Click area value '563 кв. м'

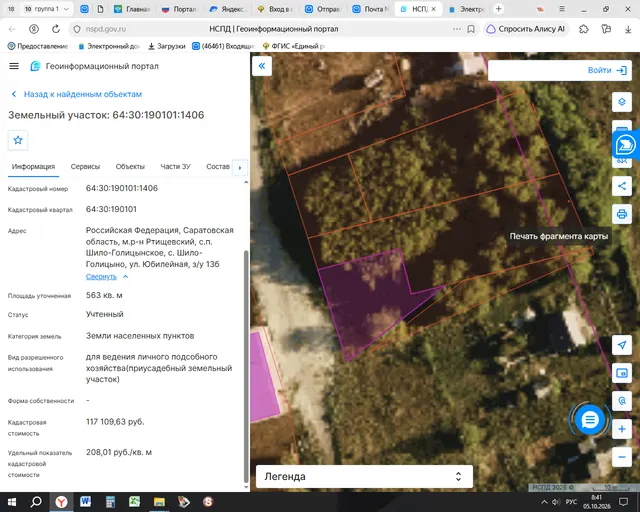point(104,295)
